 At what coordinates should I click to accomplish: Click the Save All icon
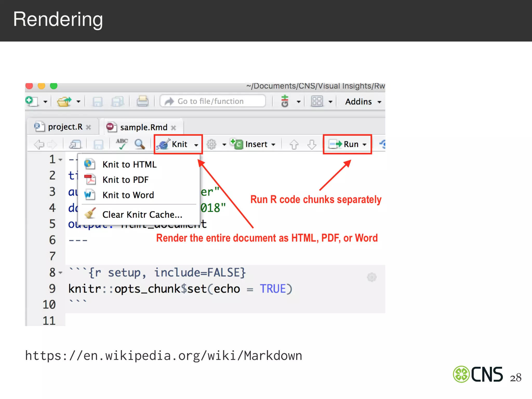coord(117,102)
